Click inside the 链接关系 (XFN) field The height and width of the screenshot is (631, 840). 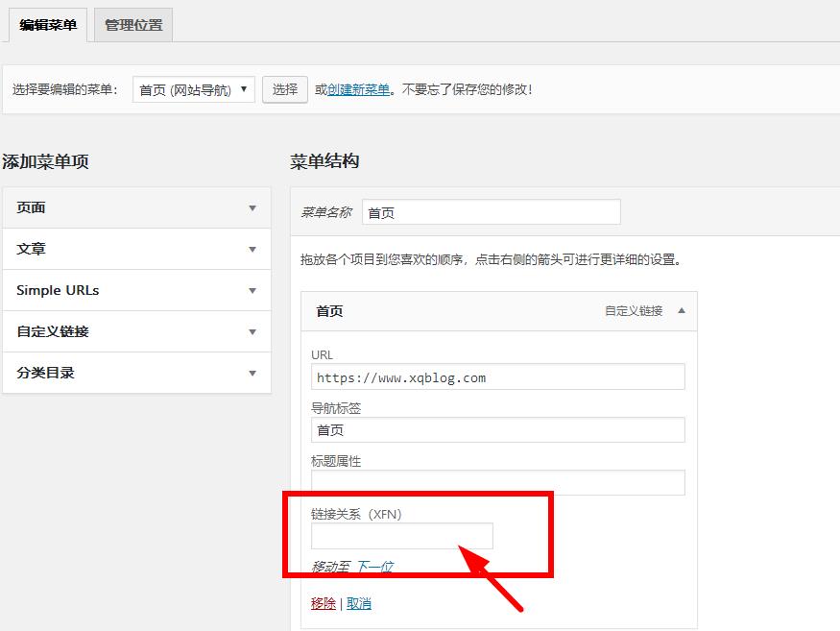tap(400, 536)
